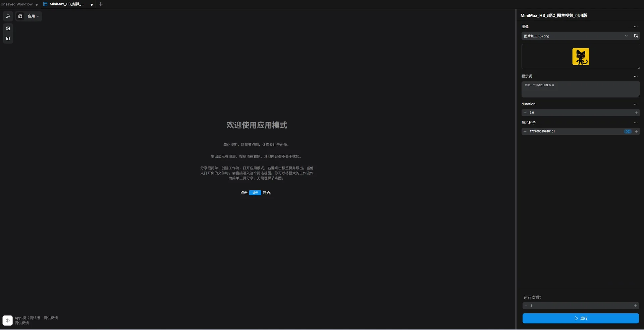Click the browse image folder icon
This screenshot has height=330, width=644.
click(x=636, y=36)
